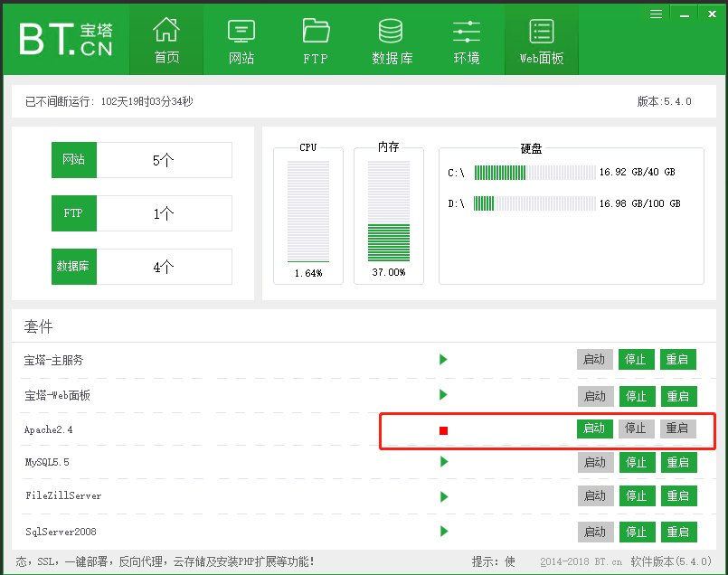Click the 16.92 GB/40 GB label

[637, 172]
